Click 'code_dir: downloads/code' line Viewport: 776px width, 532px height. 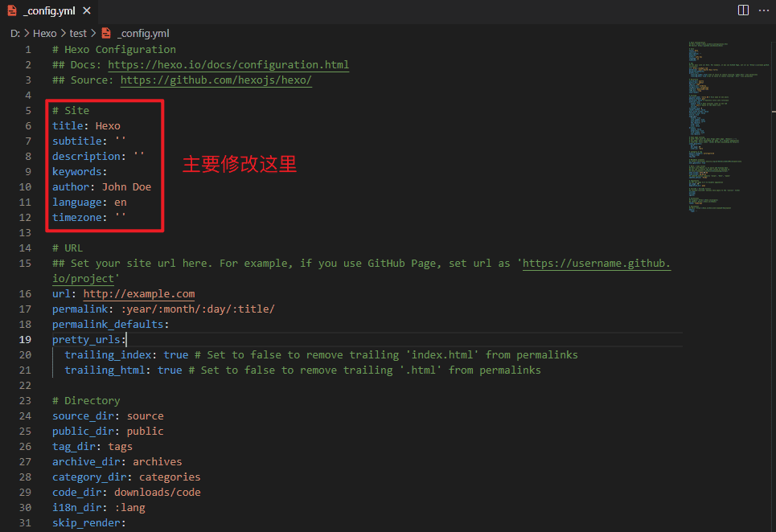[x=126, y=493]
